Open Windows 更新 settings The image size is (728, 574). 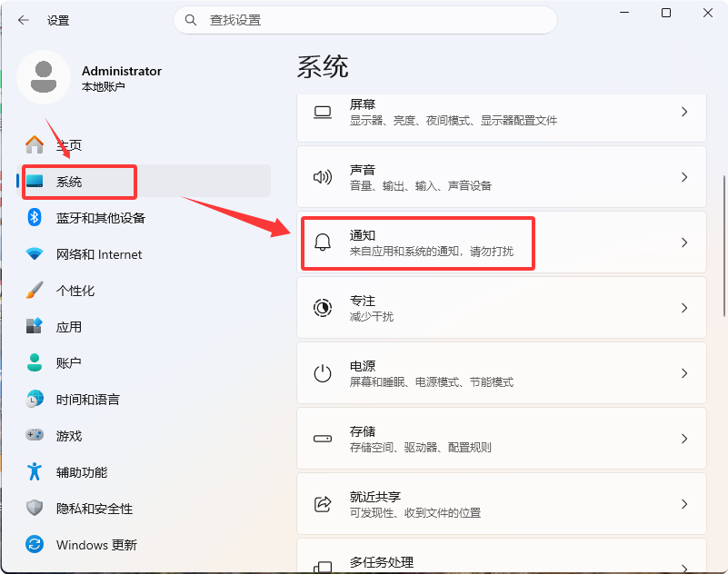click(144, 544)
